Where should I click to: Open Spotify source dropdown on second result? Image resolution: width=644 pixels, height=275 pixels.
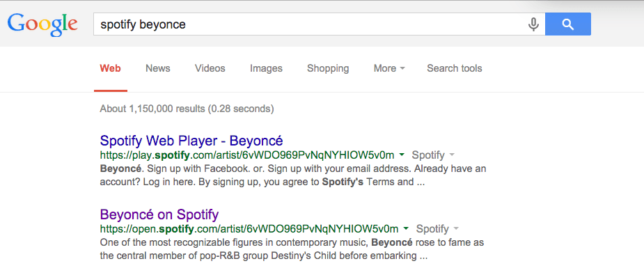437,228
